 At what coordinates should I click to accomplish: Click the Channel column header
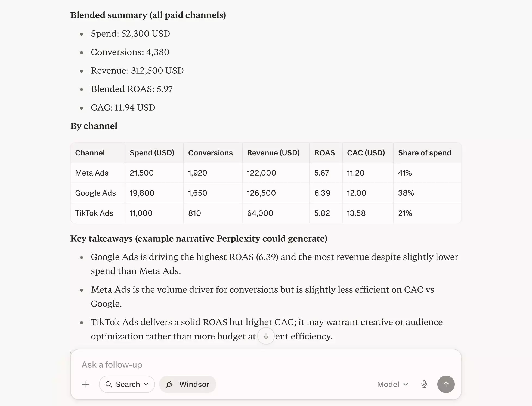[x=90, y=153]
